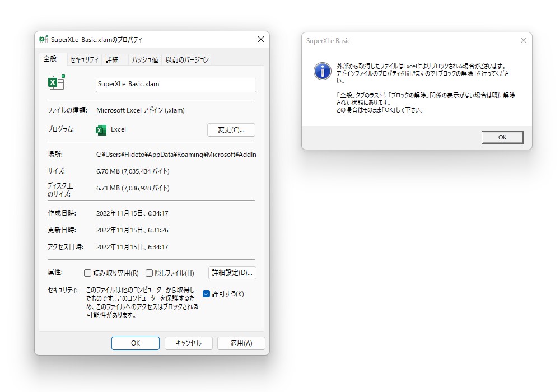
Task: Enable the 隠しファイル(H) attribute checkbox
Action: [x=149, y=273]
